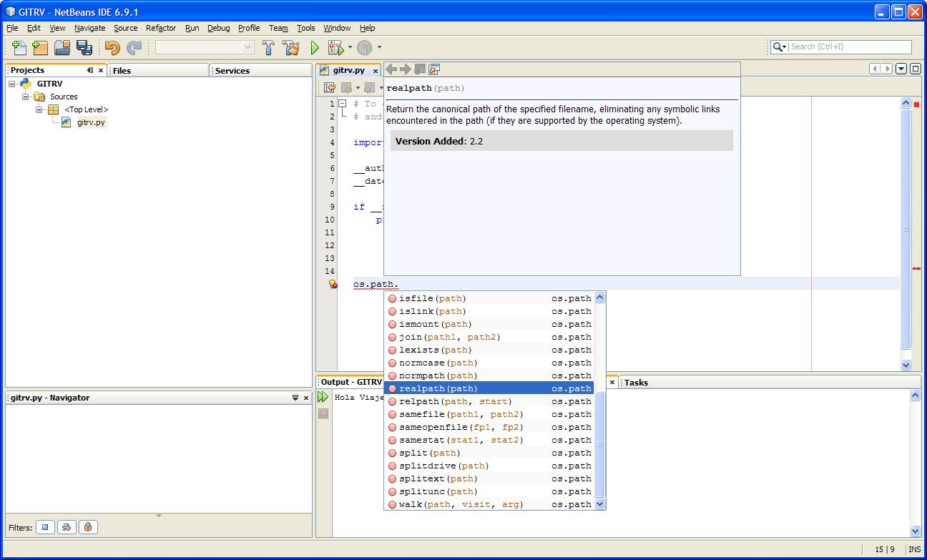Click completion list scroll-down arrow

[x=600, y=504]
